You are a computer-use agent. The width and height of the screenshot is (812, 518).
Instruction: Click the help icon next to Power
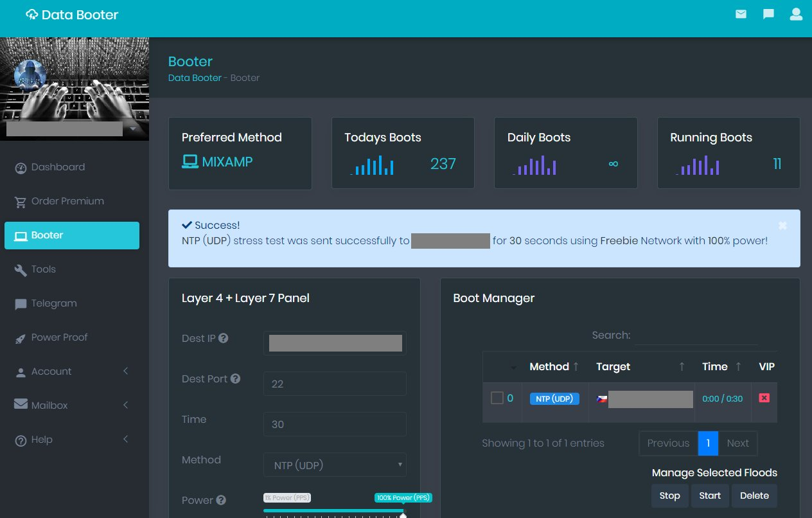221,500
